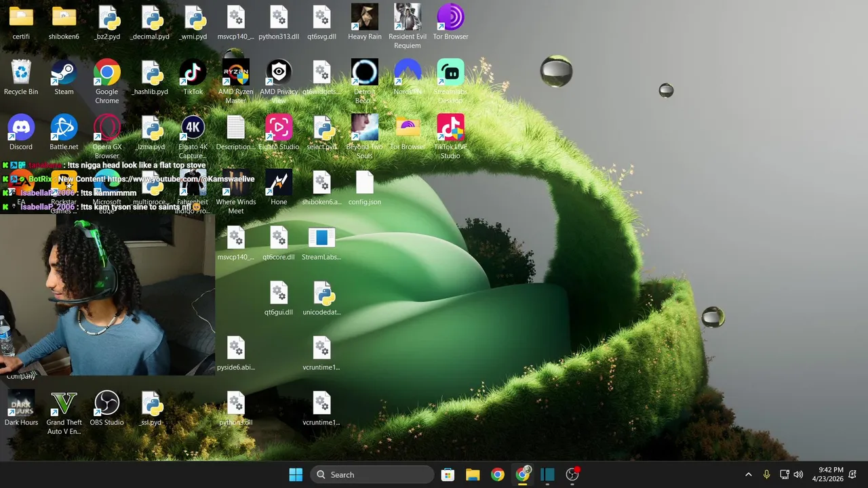Screen dimensions: 868x488
Task: Select the Description text document
Action: click(x=236, y=133)
